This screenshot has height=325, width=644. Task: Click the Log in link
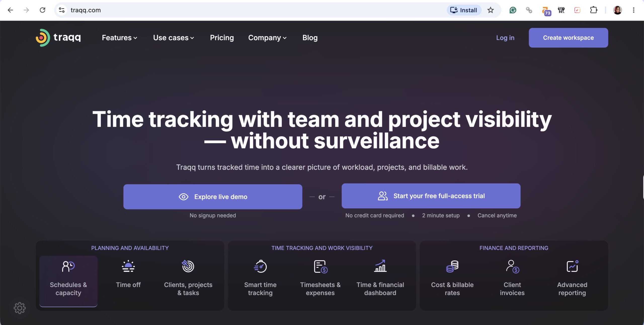tap(505, 38)
